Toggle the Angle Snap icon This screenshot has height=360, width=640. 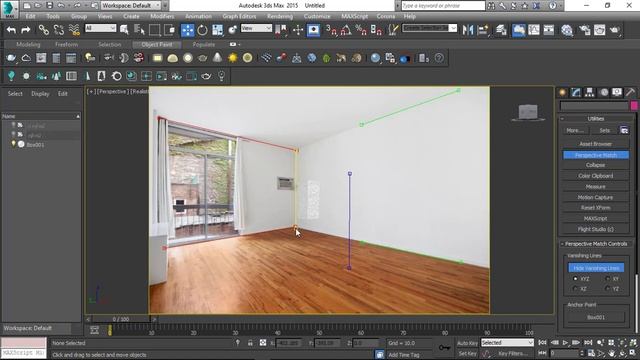346,30
